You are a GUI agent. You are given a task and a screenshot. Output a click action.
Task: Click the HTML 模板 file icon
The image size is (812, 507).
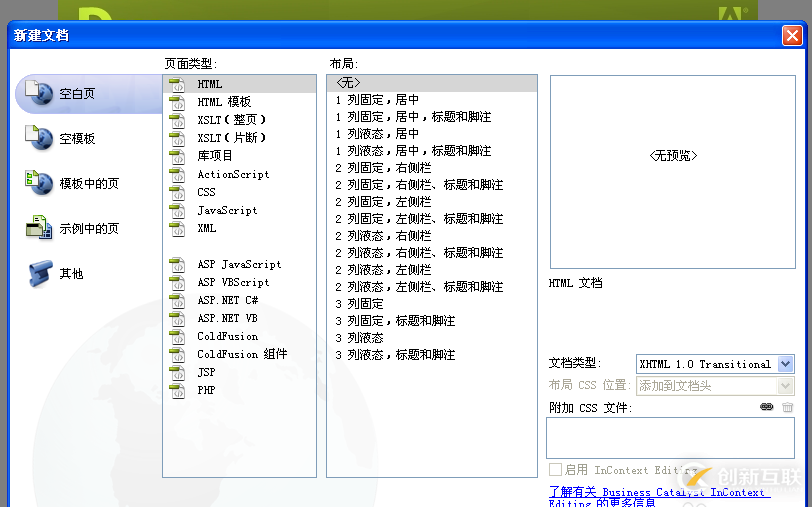pos(177,102)
